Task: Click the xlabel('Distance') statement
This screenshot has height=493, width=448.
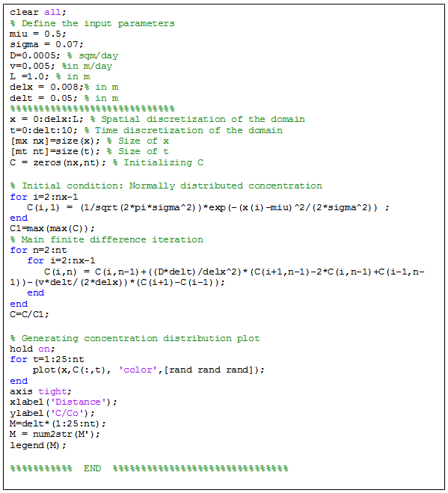Action: [64, 402]
